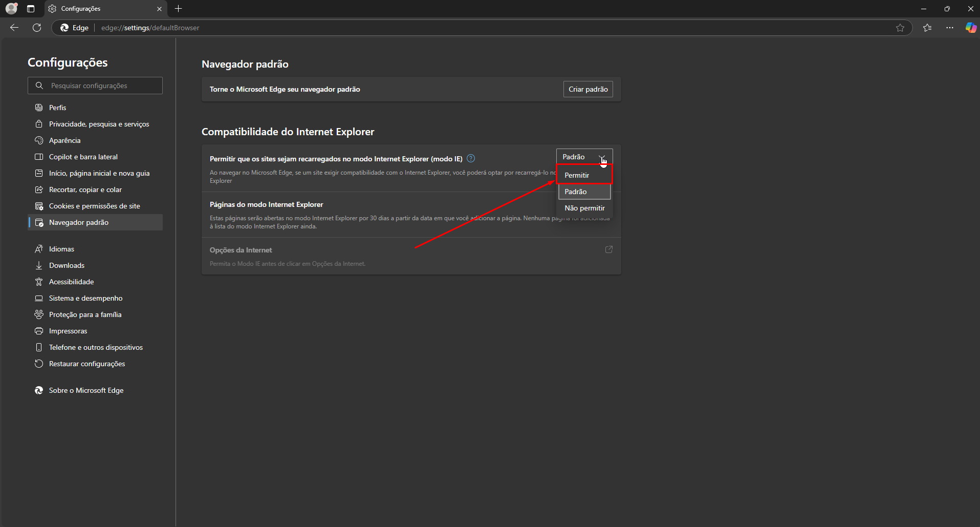Click the help icon beside modo IE
This screenshot has width=980, height=527.
point(471,159)
